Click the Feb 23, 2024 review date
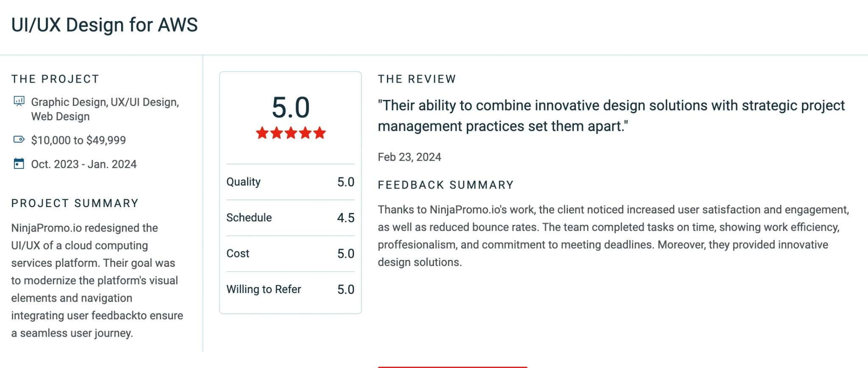The height and width of the screenshot is (368, 868). [x=409, y=157]
